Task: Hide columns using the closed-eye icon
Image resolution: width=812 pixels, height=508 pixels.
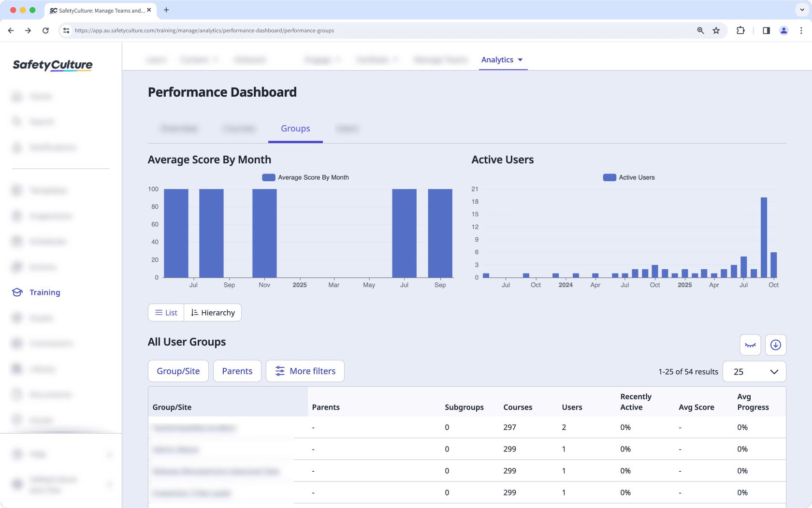Action: tap(750, 345)
